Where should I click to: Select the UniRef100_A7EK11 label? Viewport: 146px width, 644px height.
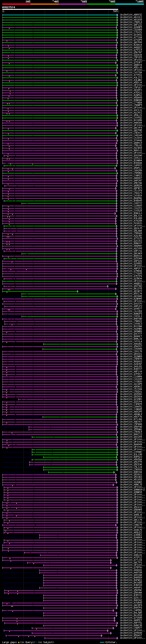(x=131, y=93)
